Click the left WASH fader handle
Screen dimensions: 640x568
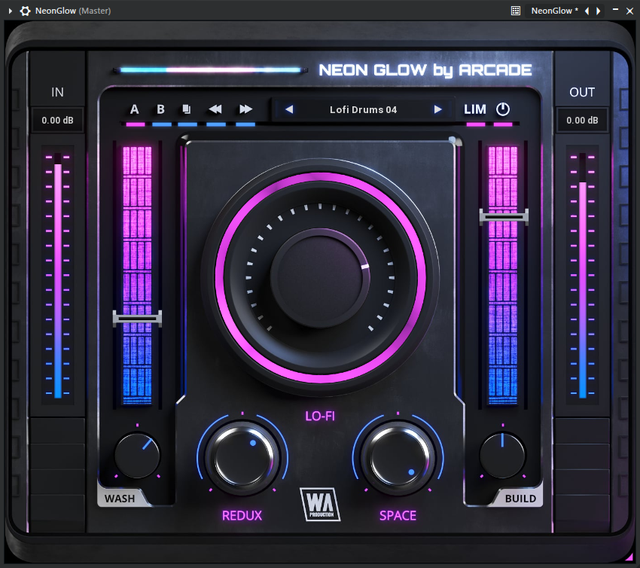137,318
